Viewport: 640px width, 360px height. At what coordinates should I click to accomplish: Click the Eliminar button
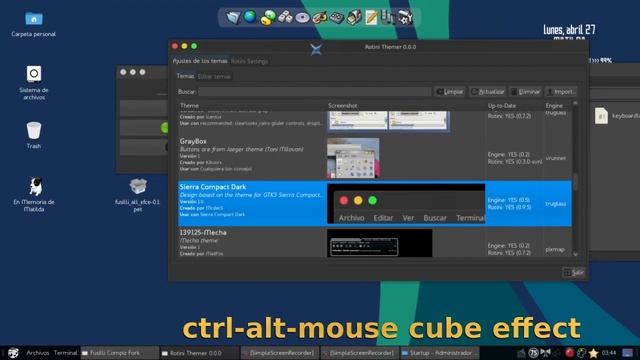click(526, 92)
